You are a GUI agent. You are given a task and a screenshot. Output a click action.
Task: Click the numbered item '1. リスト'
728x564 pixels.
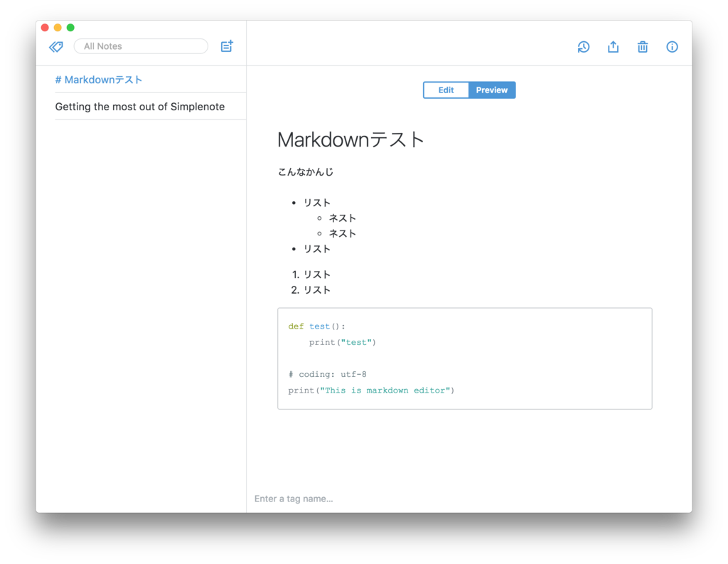(x=311, y=275)
